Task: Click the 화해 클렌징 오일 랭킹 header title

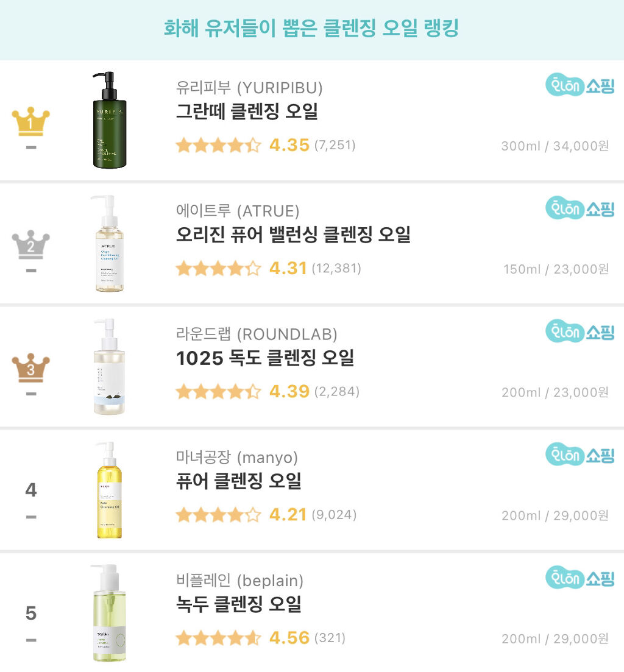Action: [311, 29]
